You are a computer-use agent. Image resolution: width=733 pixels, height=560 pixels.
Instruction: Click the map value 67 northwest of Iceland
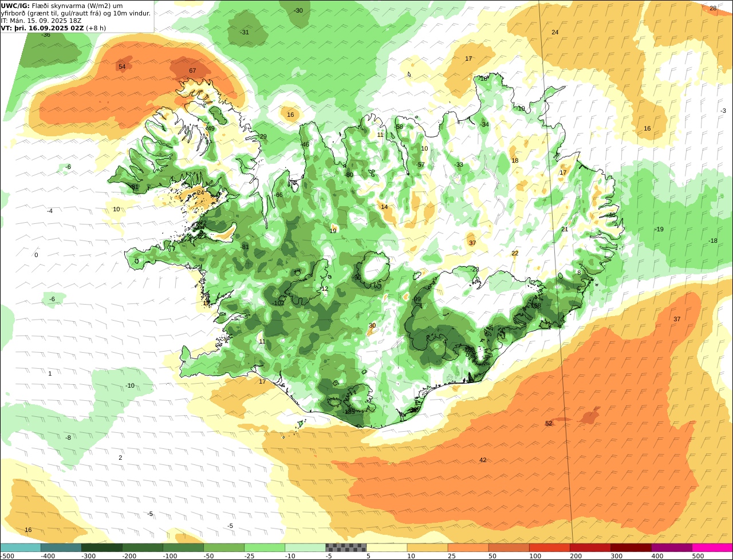(192, 70)
